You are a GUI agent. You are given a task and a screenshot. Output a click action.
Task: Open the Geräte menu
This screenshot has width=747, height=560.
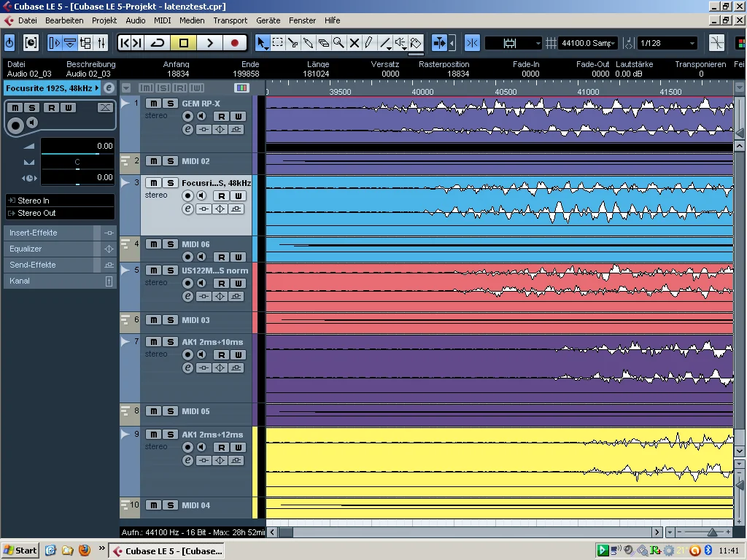(x=268, y=20)
